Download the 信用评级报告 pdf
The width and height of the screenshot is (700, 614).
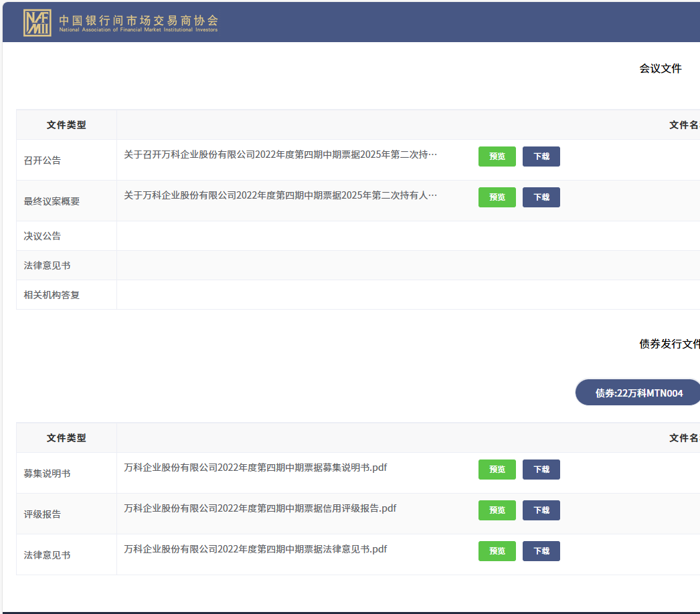point(541,510)
